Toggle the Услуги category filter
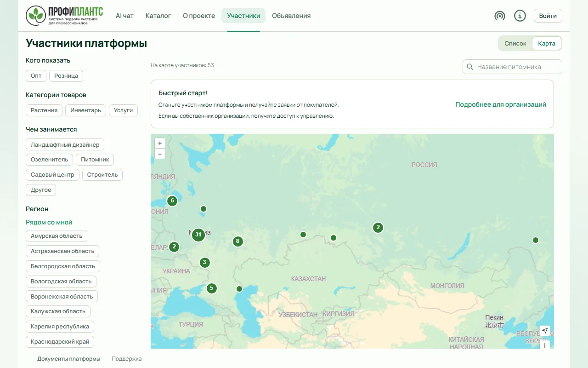The width and height of the screenshot is (588, 368). point(123,110)
